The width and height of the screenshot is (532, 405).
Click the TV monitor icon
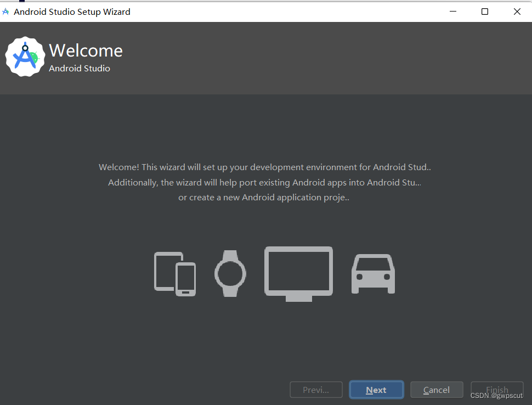click(x=298, y=274)
